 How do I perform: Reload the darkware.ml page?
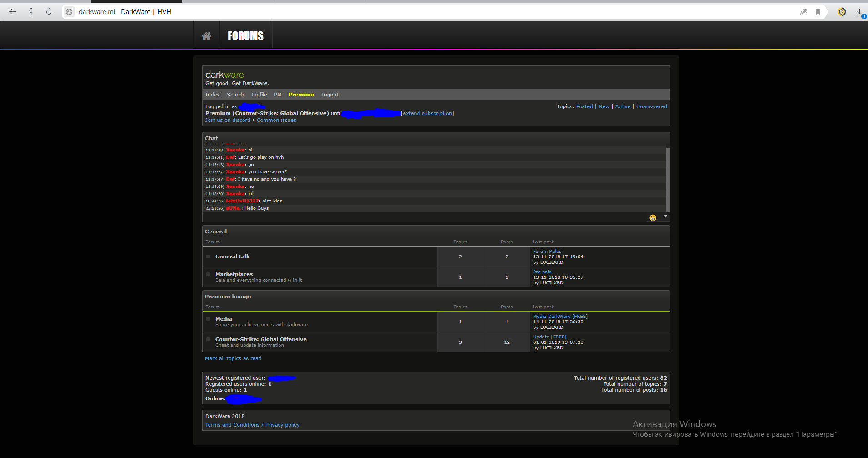(x=49, y=12)
